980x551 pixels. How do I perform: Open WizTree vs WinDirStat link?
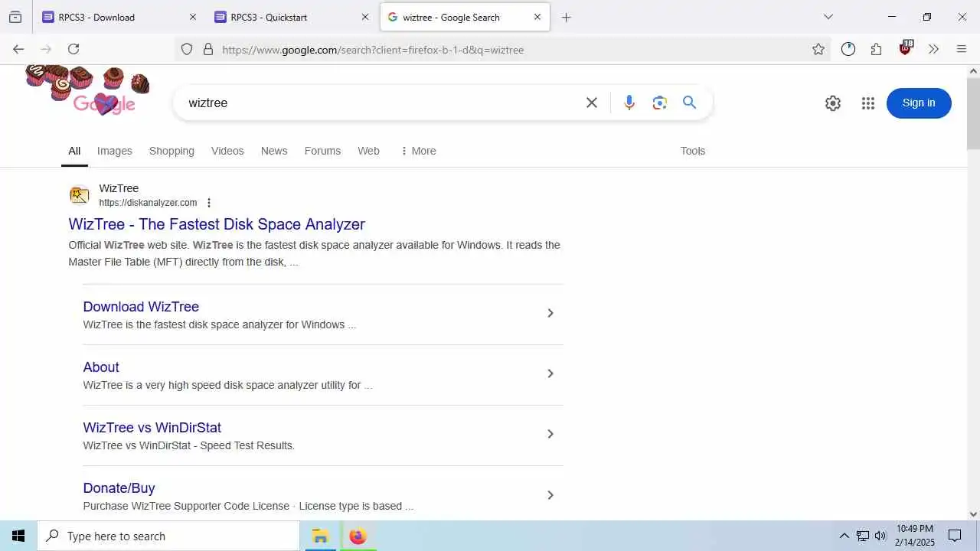(x=152, y=428)
